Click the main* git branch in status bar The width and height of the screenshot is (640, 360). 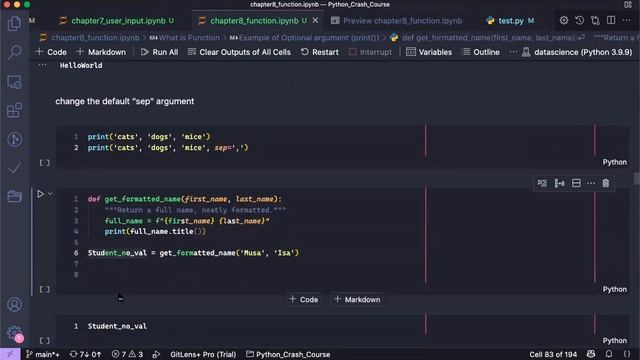[x=42, y=354]
